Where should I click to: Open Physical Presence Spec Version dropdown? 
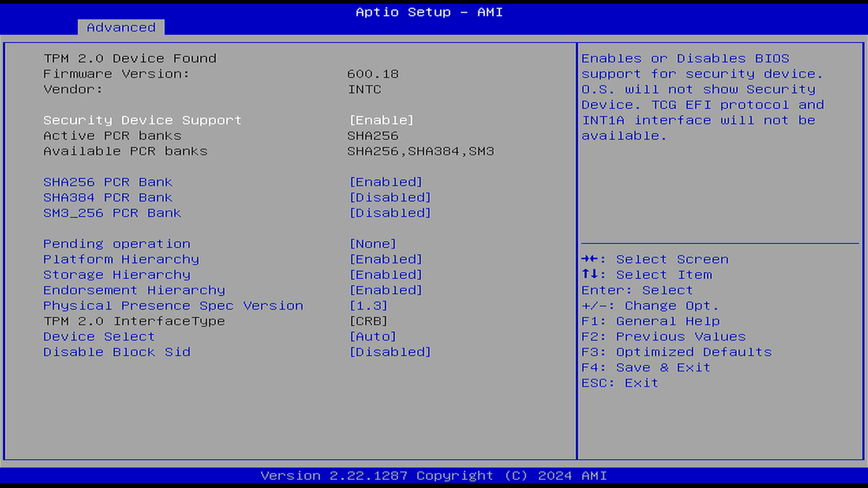pos(368,306)
